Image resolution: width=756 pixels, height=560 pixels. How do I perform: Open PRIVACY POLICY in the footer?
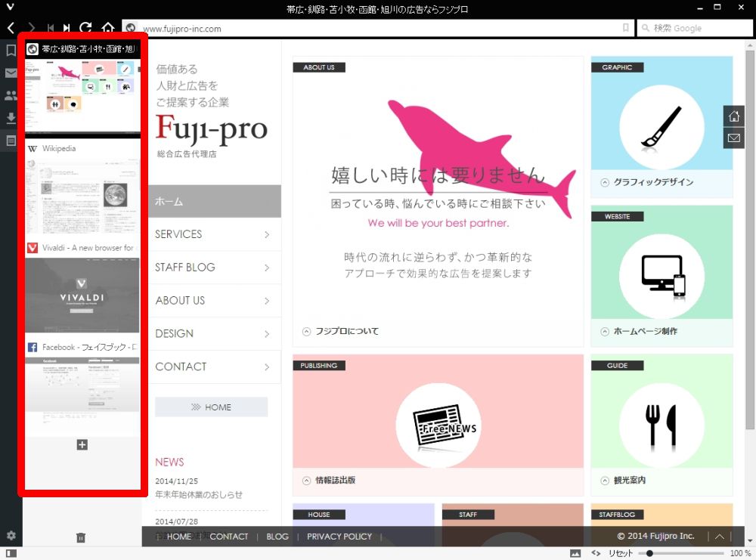[339, 537]
